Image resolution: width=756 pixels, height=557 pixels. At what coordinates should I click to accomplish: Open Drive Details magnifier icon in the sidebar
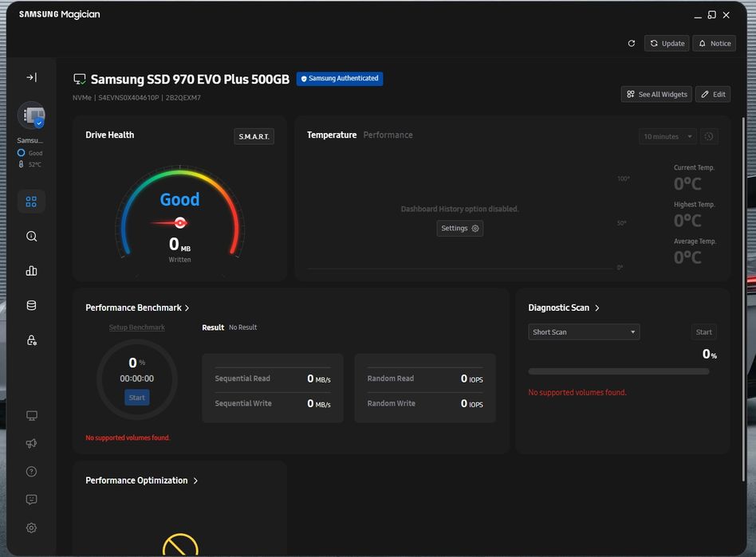point(31,236)
